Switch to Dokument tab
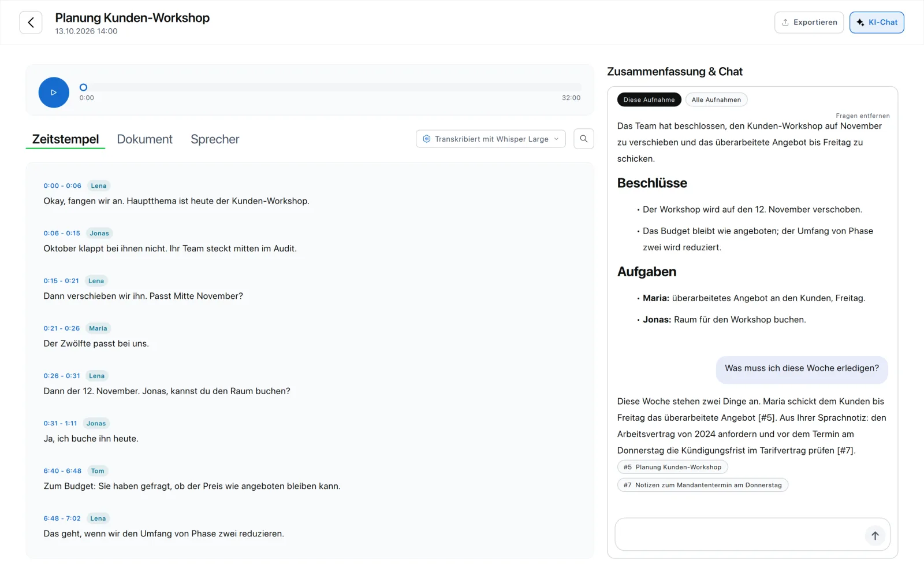 click(x=144, y=139)
